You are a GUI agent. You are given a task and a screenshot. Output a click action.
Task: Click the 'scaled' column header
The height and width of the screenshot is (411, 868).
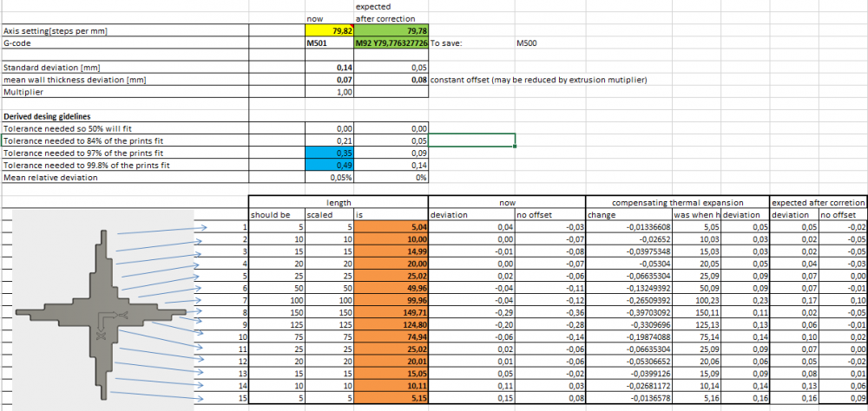(329, 215)
